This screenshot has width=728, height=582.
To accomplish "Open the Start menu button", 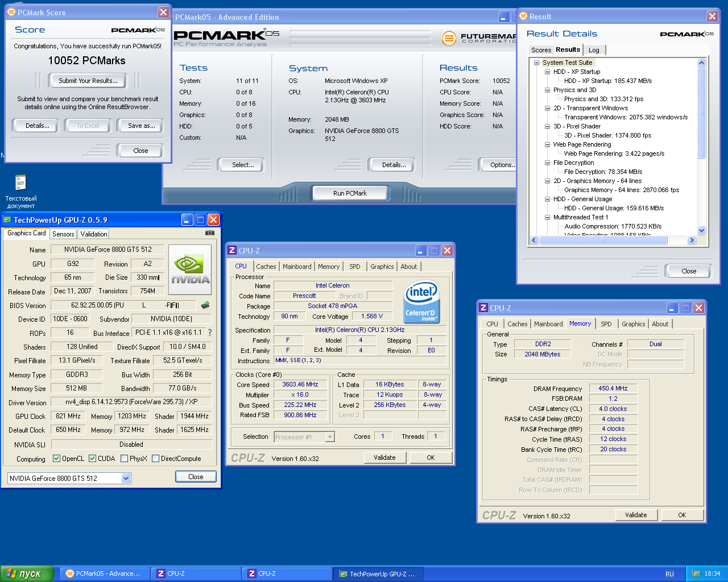I will click(x=27, y=573).
